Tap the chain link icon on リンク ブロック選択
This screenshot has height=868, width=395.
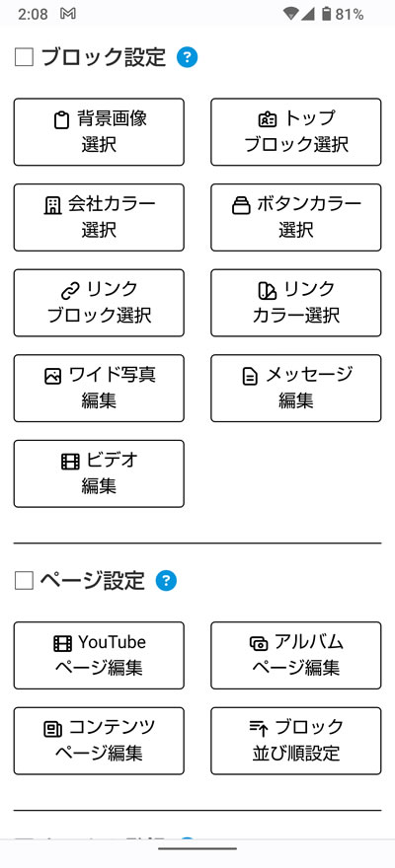70,290
